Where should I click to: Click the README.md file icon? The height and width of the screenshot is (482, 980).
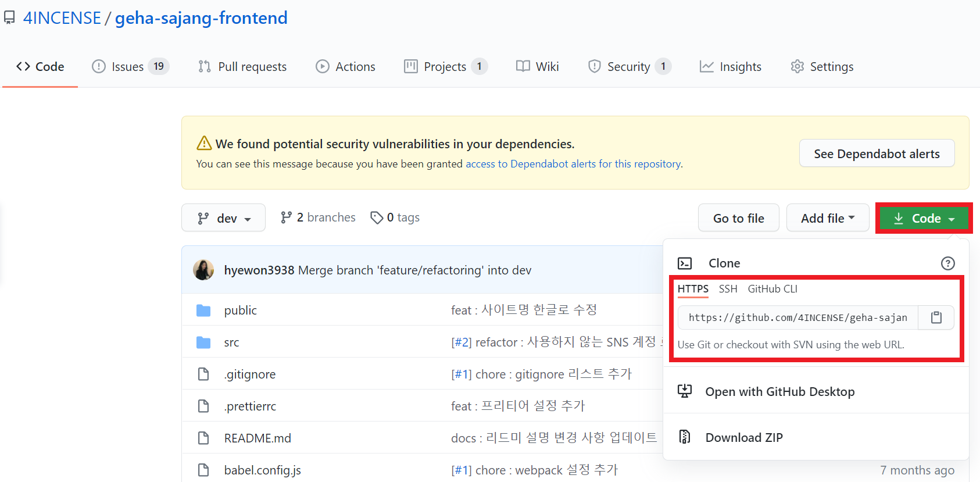click(x=203, y=438)
